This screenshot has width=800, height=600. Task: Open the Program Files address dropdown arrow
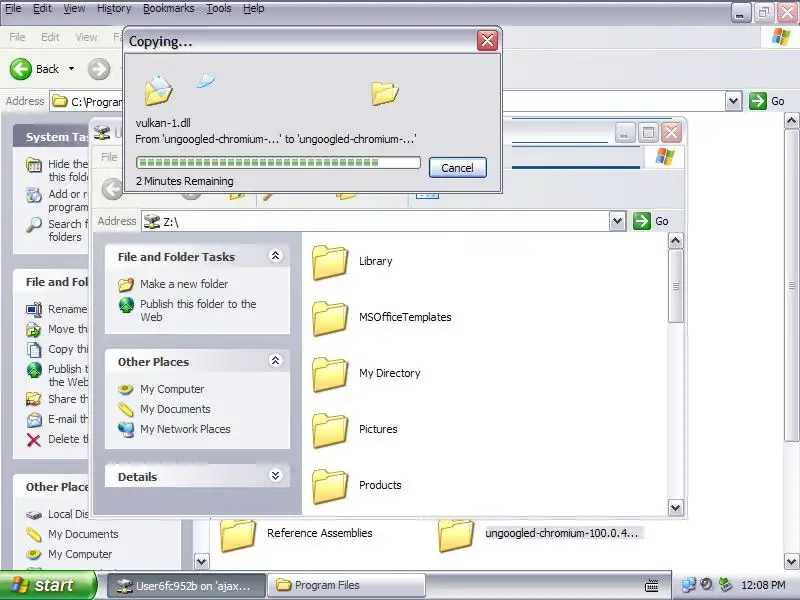733,101
